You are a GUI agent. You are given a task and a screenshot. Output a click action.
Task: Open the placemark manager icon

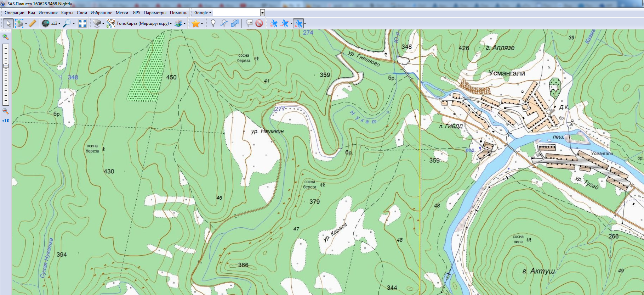[x=249, y=23]
